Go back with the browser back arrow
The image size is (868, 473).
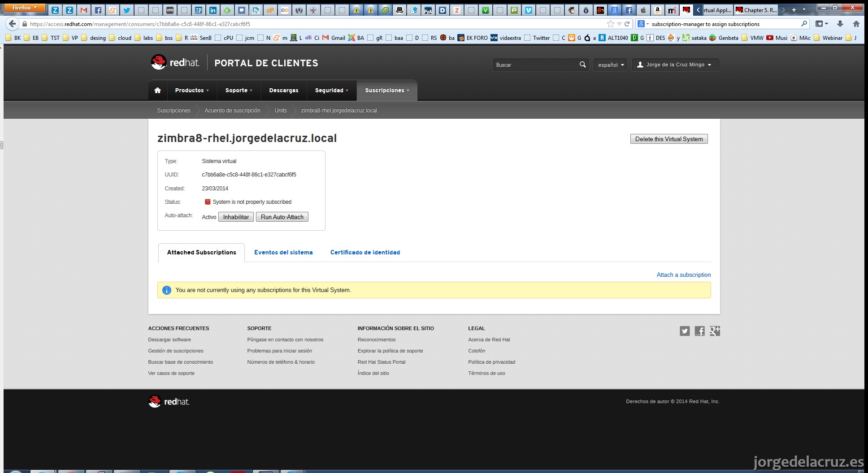click(12, 24)
